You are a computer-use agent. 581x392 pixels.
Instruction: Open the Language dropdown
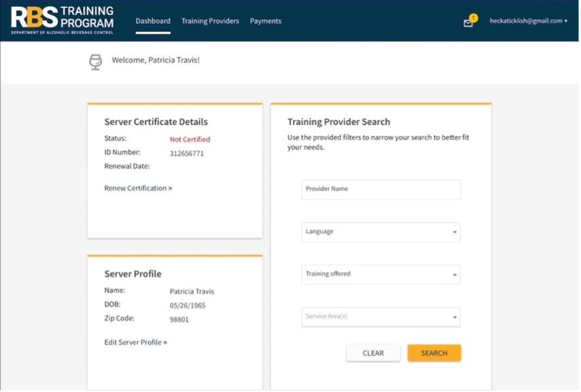coord(381,232)
